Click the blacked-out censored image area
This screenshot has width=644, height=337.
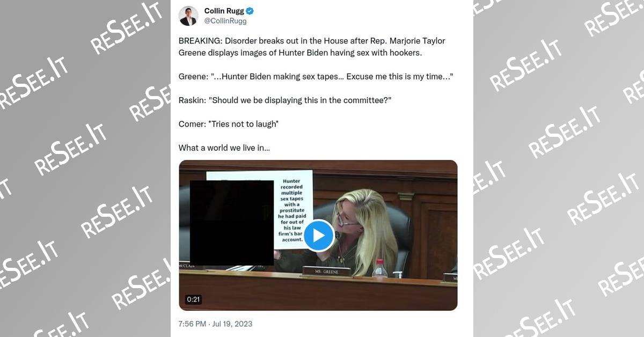[232, 223]
